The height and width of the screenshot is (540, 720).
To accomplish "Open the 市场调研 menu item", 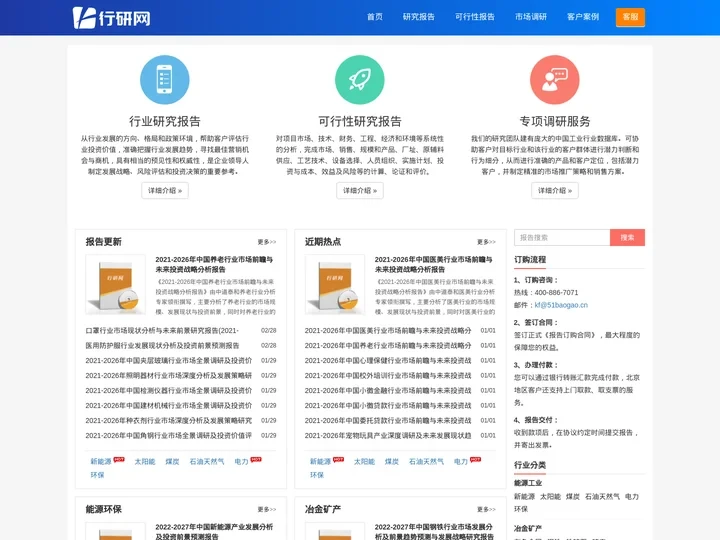I will click(531, 17).
